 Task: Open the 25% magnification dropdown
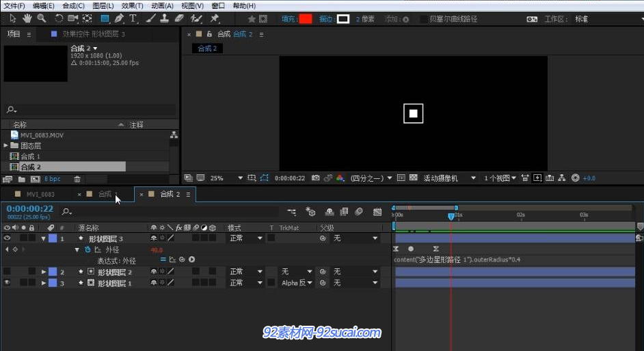click(x=240, y=178)
